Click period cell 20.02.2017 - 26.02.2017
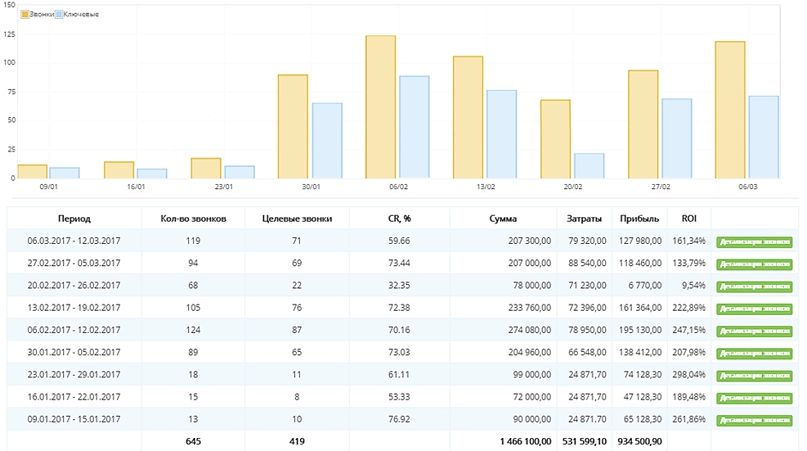Screen dimensions: 807x451 coord(74,285)
